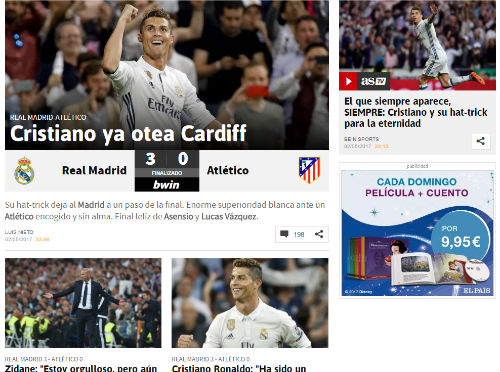
Task: Click the 'Asensio' link in the summary
Action: point(178,216)
